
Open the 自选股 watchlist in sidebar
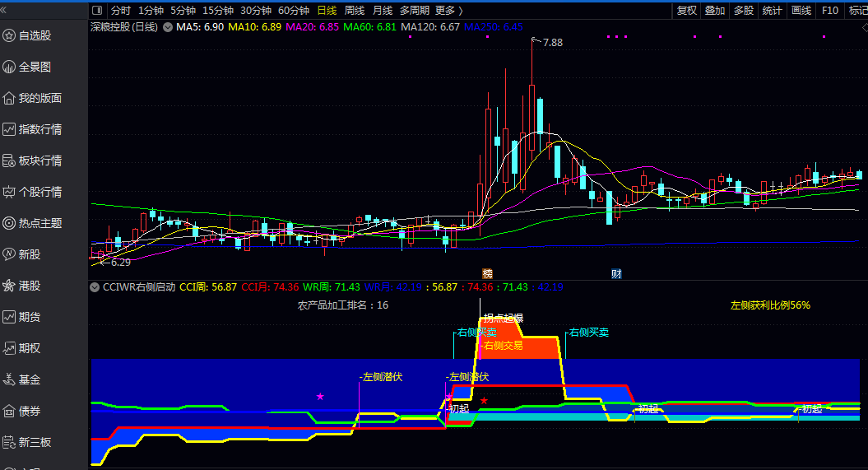point(35,35)
